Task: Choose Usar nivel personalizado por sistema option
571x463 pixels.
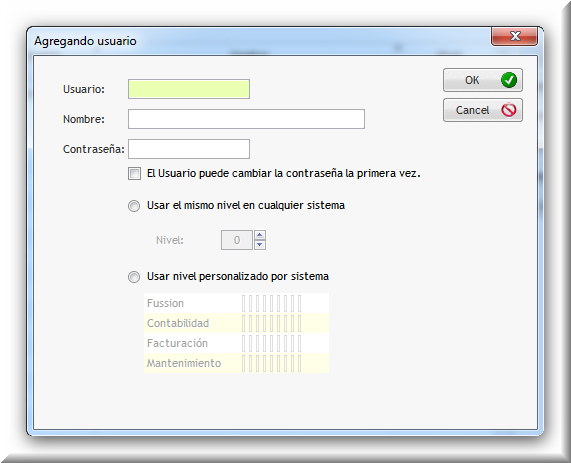Action: (x=134, y=277)
